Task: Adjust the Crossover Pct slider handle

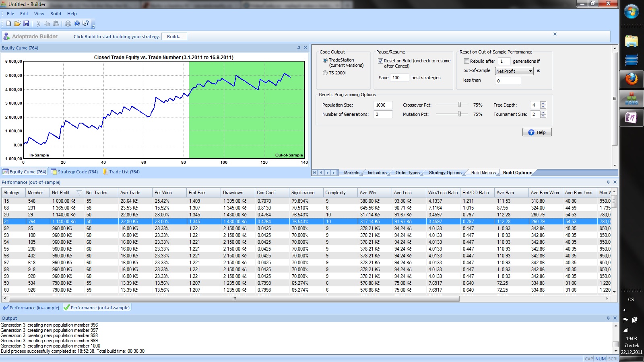Action: [x=459, y=105]
